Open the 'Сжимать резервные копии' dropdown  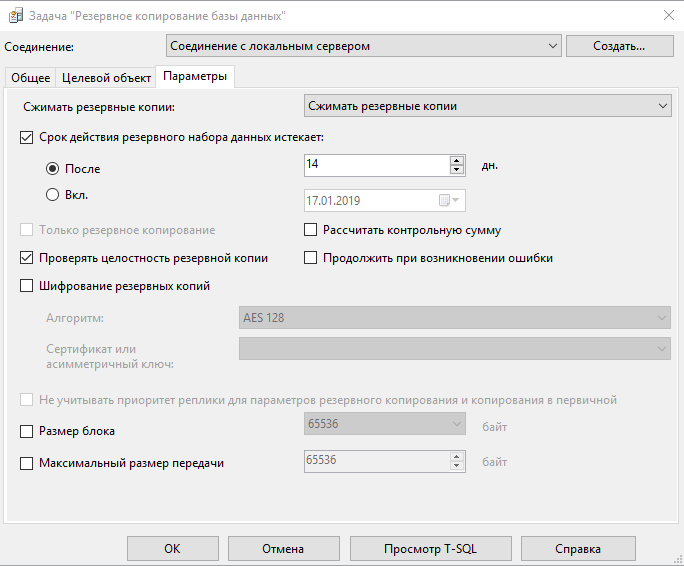click(x=487, y=106)
